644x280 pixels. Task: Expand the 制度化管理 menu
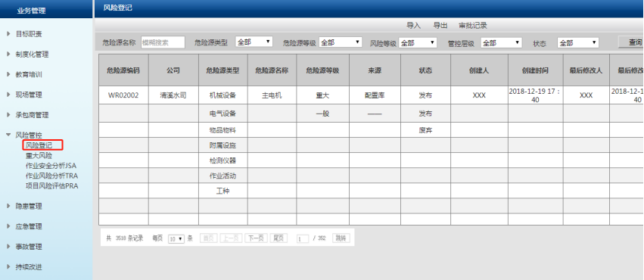click(x=32, y=54)
